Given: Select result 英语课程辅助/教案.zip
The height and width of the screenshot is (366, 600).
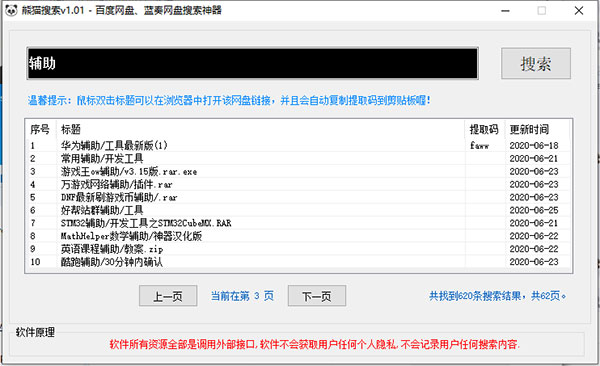Looking at the screenshot, I should pos(112,249).
